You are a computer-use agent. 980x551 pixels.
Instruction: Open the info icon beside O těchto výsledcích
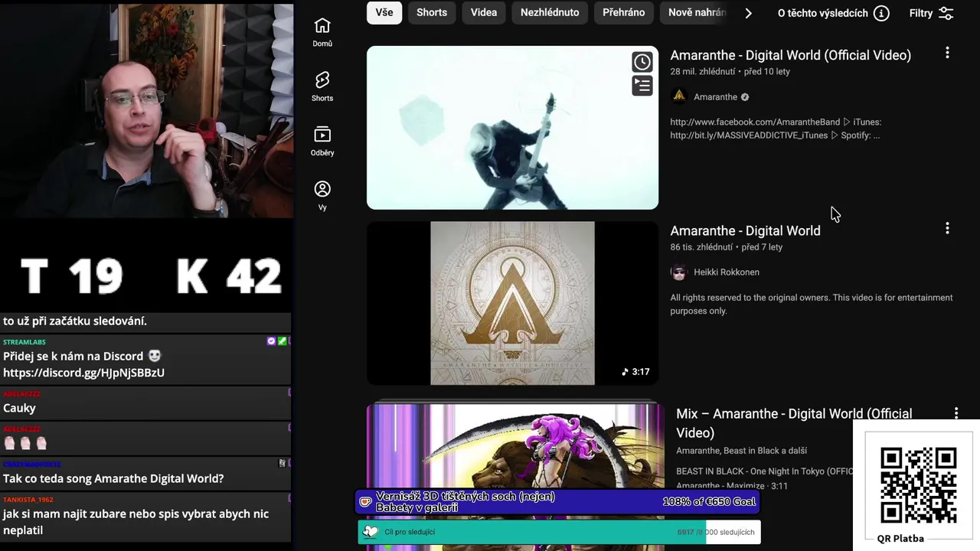pyautogui.click(x=881, y=13)
